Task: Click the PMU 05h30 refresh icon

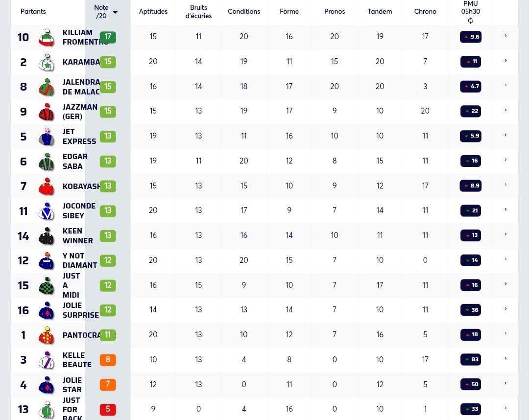Action: click(x=470, y=21)
